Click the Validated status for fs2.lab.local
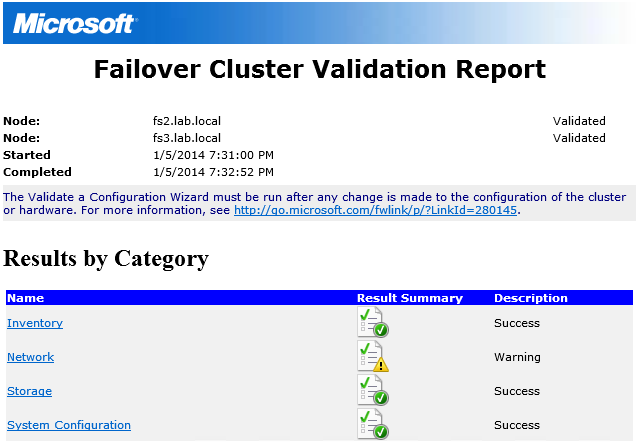 coord(579,121)
